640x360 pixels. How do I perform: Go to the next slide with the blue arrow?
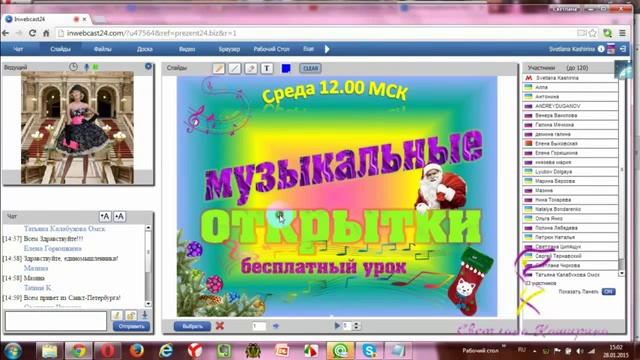(x=276, y=326)
